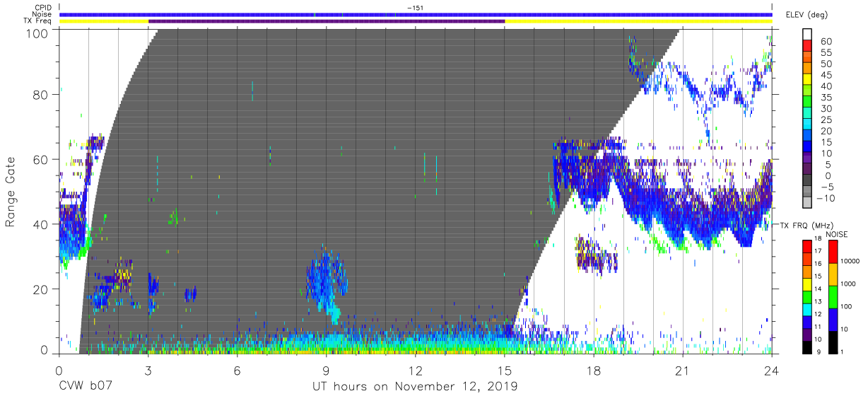Click the UT hours on November 12, 2019 title
This screenshot has height=401, width=868.
[x=415, y=387]
